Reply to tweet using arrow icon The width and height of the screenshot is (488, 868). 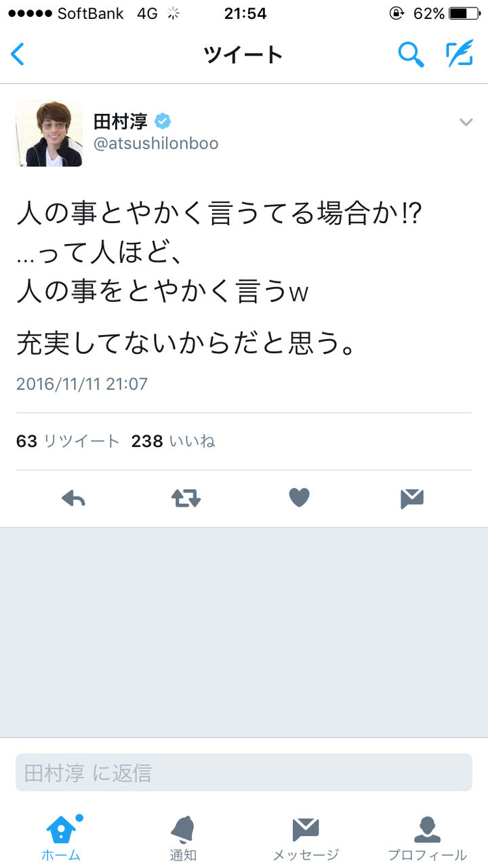pos(73,499)
